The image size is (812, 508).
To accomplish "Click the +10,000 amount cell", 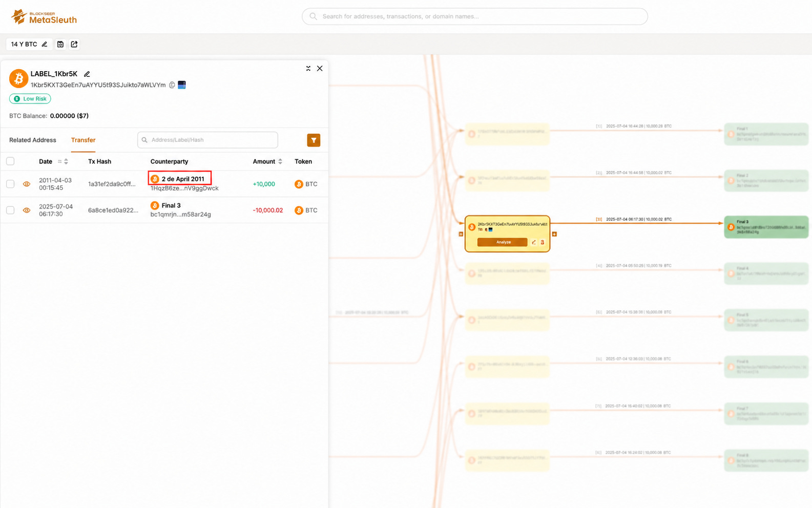I will [264, 184].
